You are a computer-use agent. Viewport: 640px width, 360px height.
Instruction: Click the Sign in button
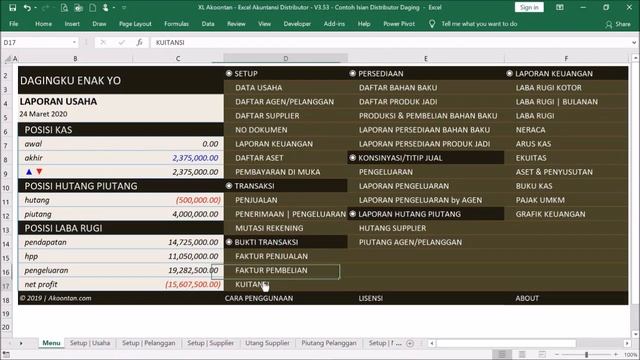(x=529, y=7)
